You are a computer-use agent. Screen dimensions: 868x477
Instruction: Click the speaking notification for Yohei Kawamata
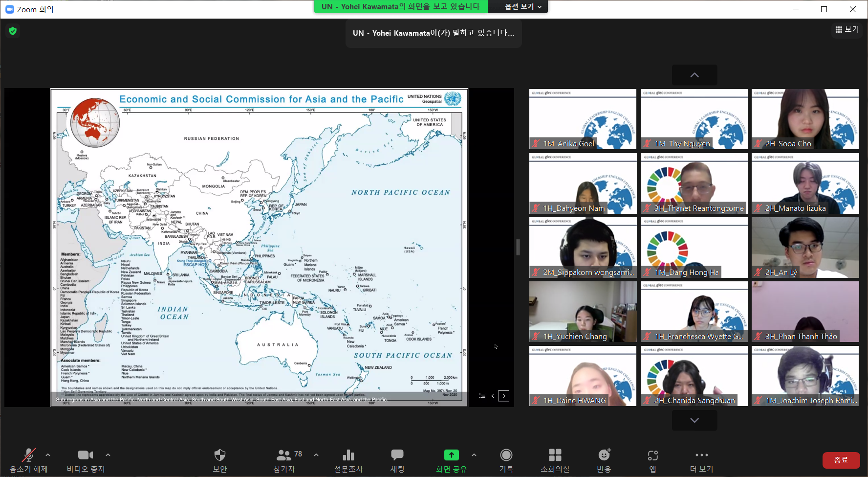pyautogui.click(x=434, y=33)
